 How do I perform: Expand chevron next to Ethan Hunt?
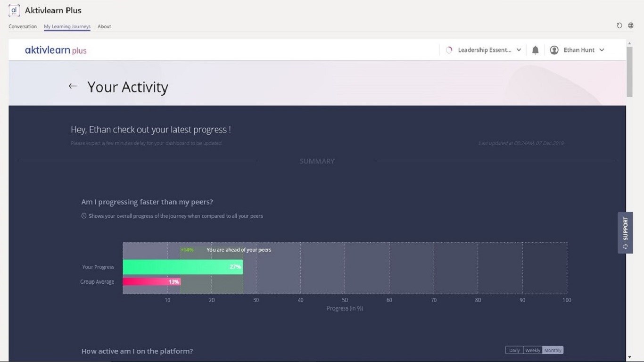coord(602,50)
